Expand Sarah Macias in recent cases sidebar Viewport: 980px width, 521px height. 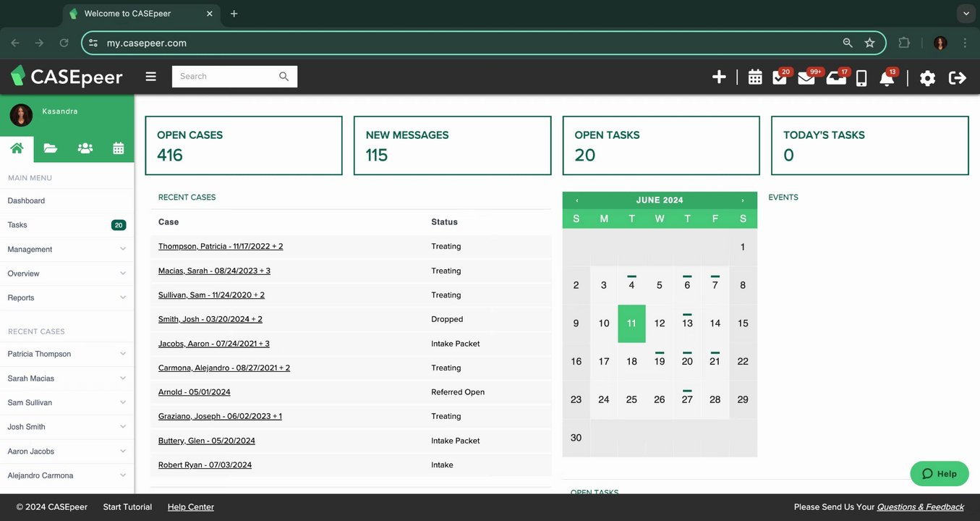[67, 378]
